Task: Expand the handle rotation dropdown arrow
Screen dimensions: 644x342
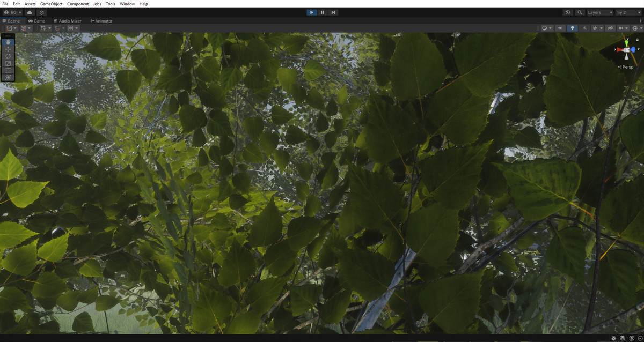Action: click(x=30, y=28)
